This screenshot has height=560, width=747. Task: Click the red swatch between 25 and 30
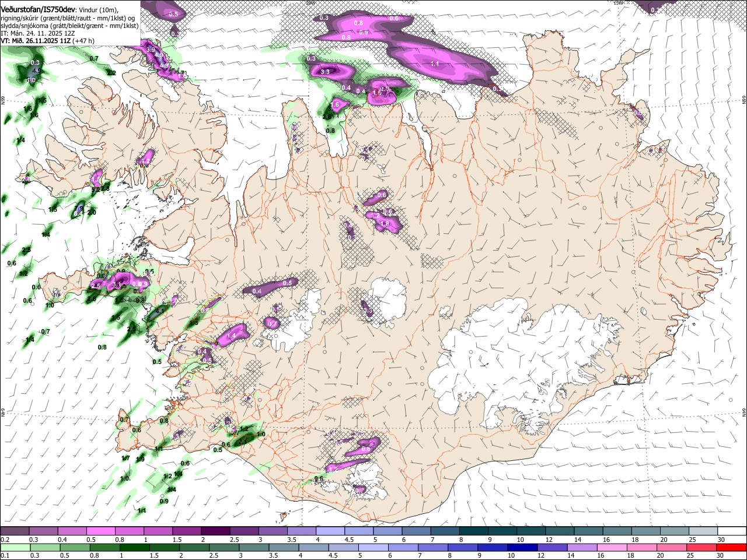(703, 547)
